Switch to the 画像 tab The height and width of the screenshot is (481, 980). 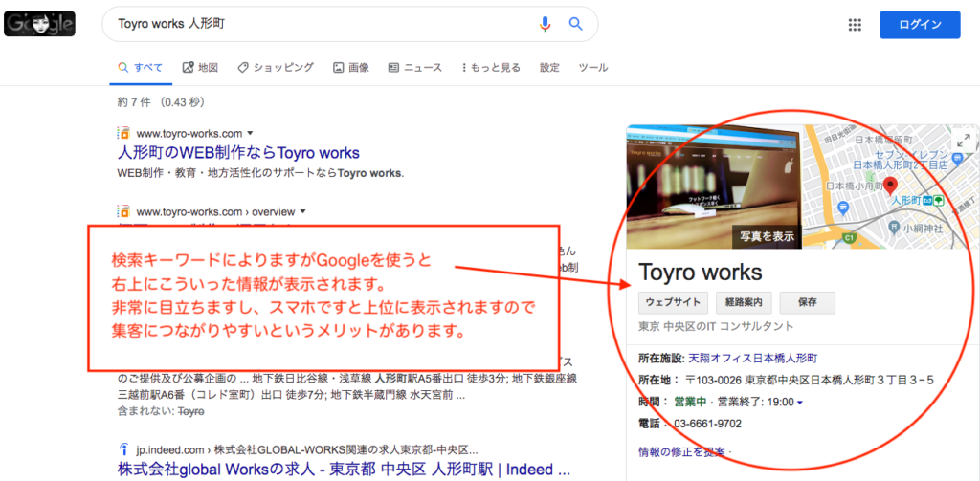(x=350, y=68)
